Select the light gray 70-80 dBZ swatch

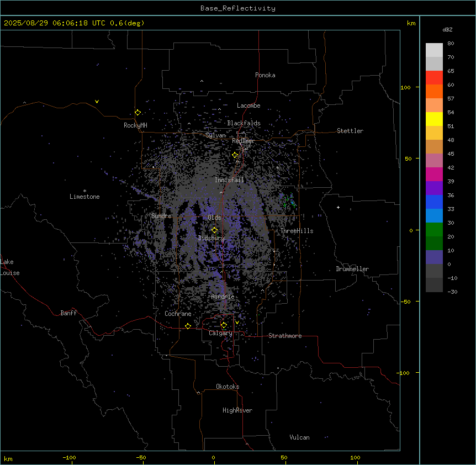(x=434, y=50)
